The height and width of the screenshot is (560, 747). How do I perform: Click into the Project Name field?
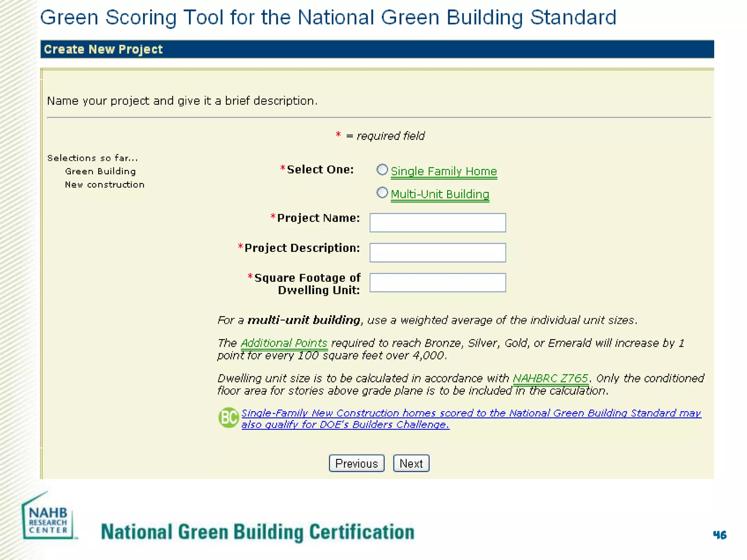(437, 223)
